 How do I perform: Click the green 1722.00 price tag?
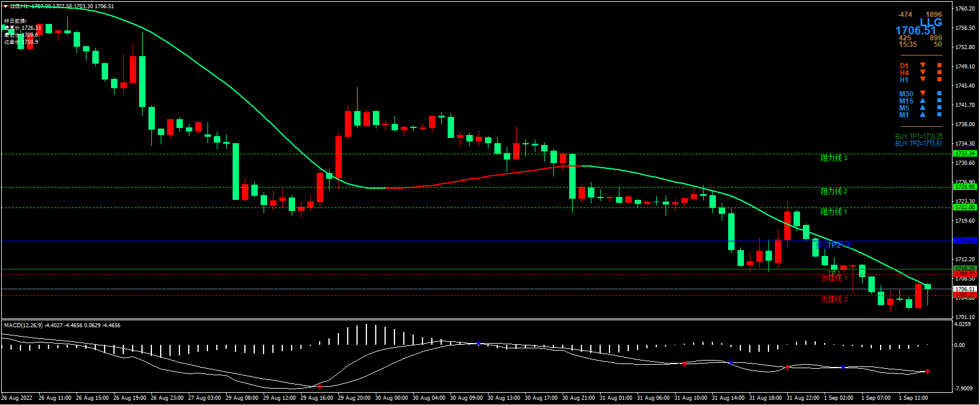(x=965, y=207)
